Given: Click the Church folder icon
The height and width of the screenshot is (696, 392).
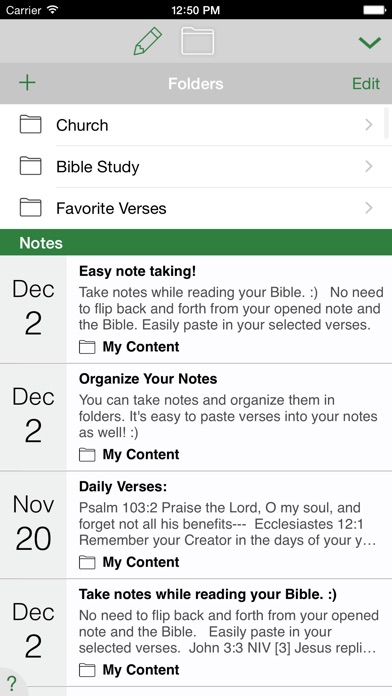Looking at the screenshot, I should point(31,125).
